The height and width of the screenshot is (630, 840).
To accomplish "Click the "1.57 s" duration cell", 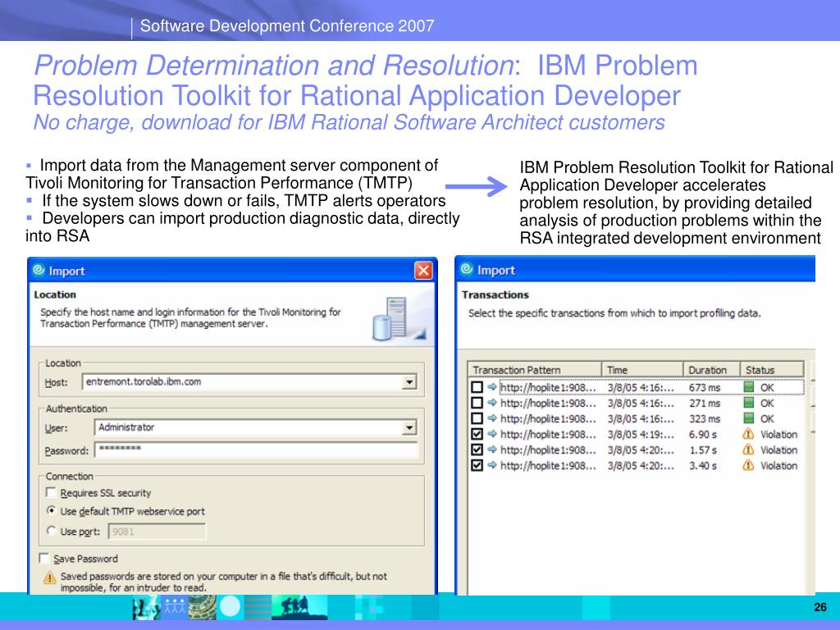I will click(703, 450).
